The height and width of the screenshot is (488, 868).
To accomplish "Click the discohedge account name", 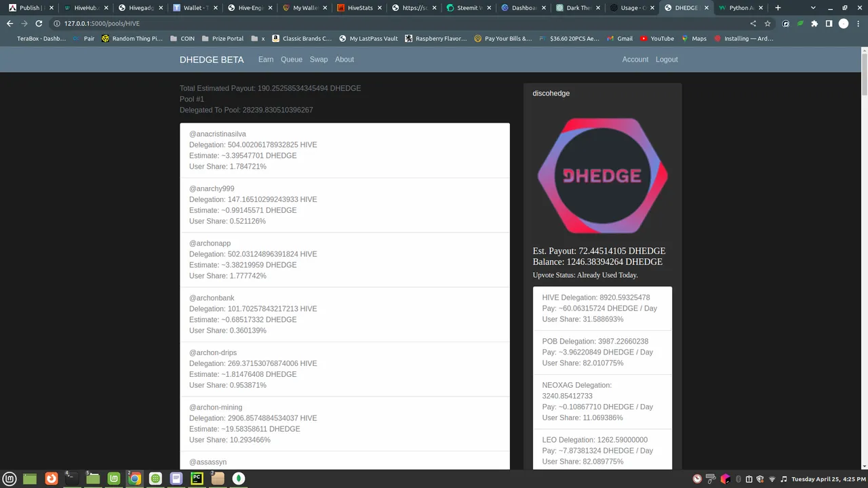I will (551, 94).
